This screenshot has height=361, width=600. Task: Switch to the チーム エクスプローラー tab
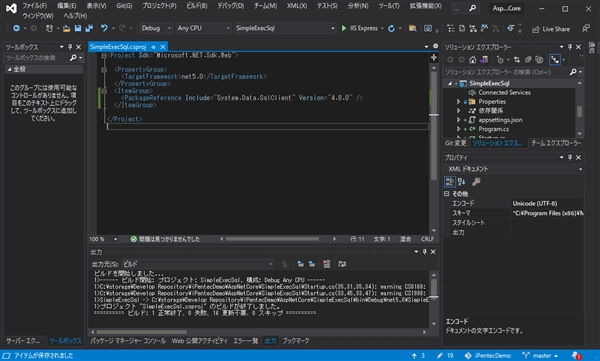(556, 143)
